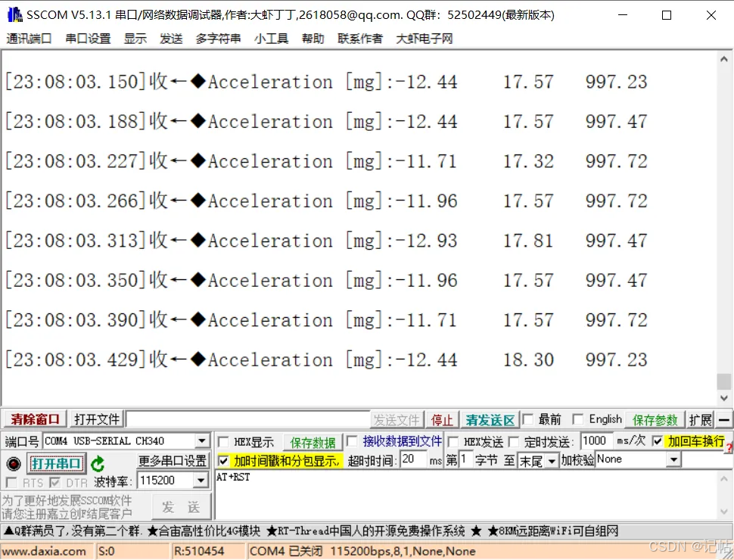734x560 pixels.
Task: Click the log line timestamped 23:08:03.429
Action: coord(326,360)
